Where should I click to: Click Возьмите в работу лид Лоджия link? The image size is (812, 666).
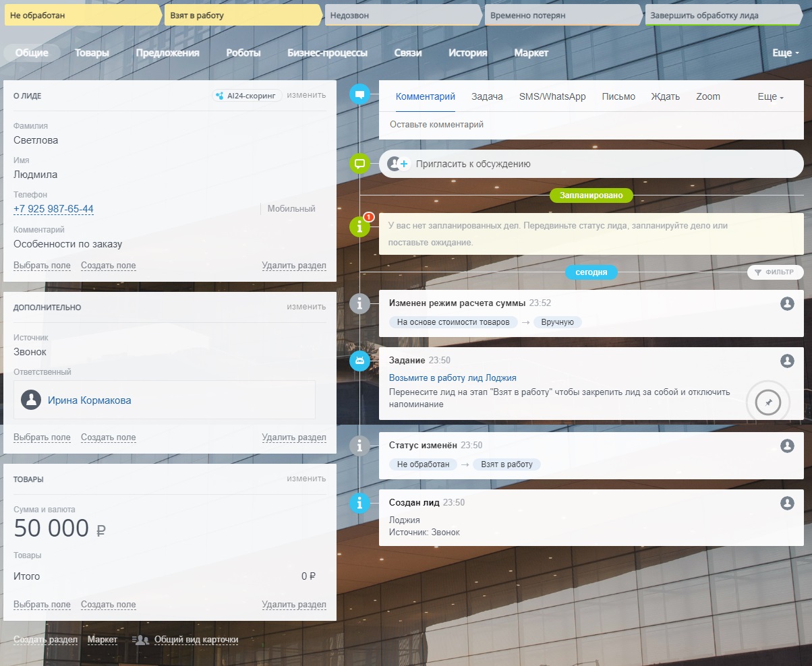click(453, 378)
